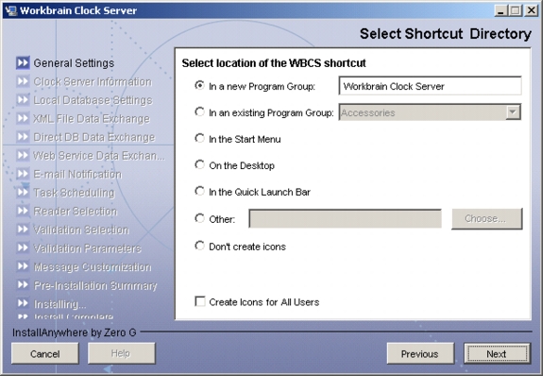Click the Direct DB Data Exchange step icon
This screenshot has height=392, width=558.
click(x=23, y=137)
